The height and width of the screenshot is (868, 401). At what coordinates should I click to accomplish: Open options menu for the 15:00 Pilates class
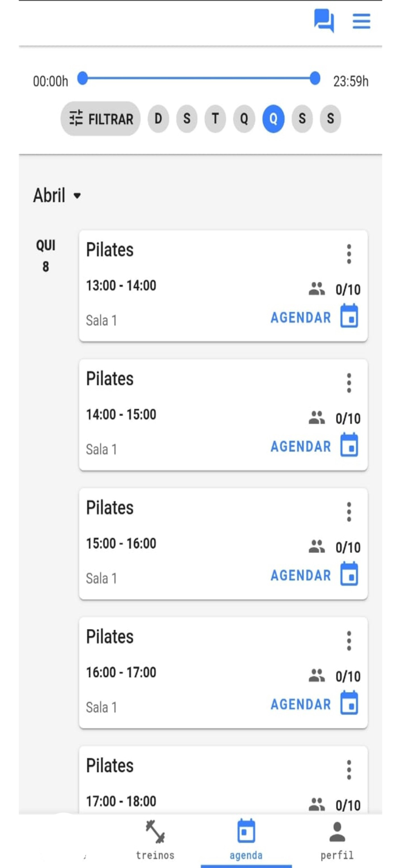[x=349, y=511]
